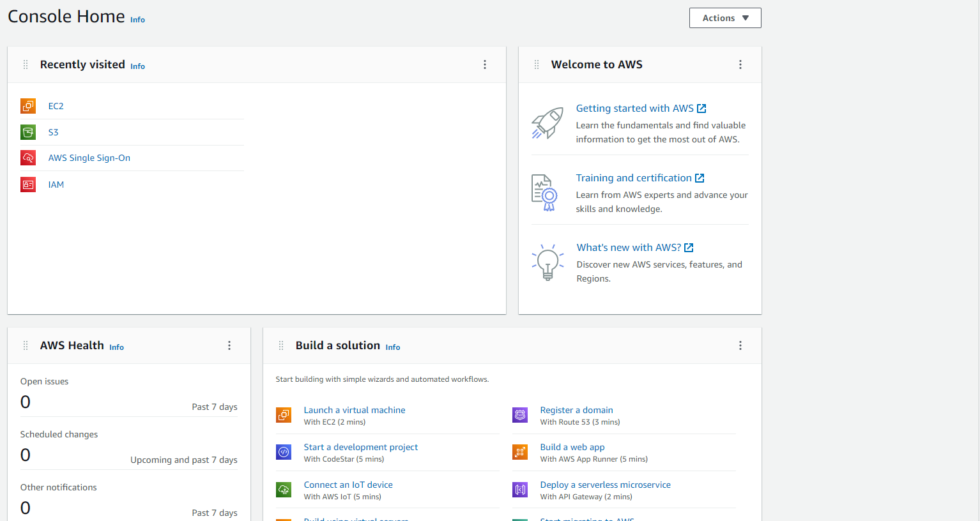This screenshot has width=980, height=521.
Task: Grab the drag handle of Welcome to AWS widget
Action: tap(537, 64)
